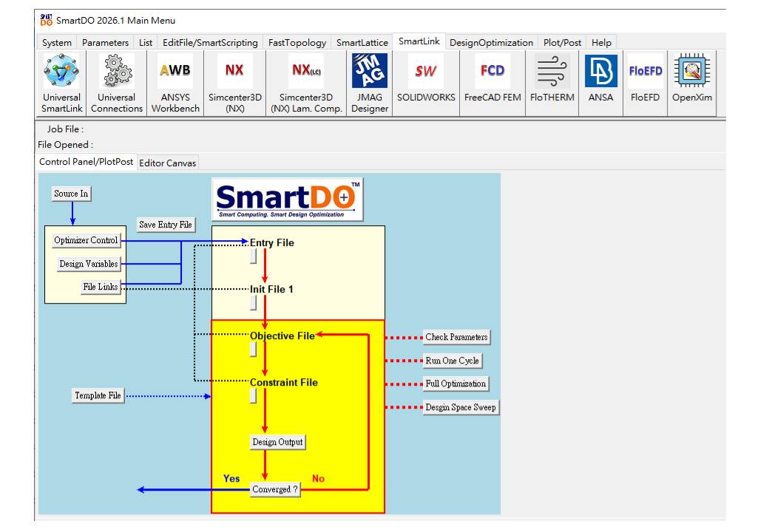Screen dimensions: 769x532
Task: Click the small button under Constraint File
Action: (x=253, y=396)
